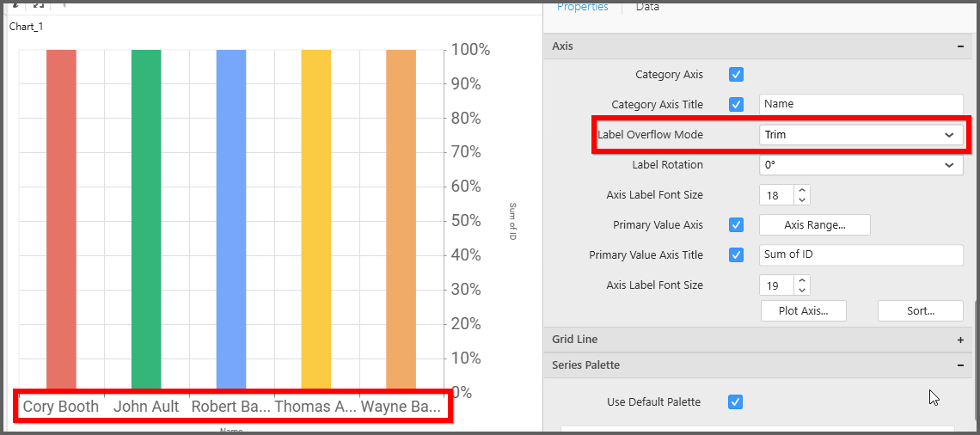The width and height of the screenshot is (980, 435).
Task: Switch to the Data tab
Action: [647, 7]
